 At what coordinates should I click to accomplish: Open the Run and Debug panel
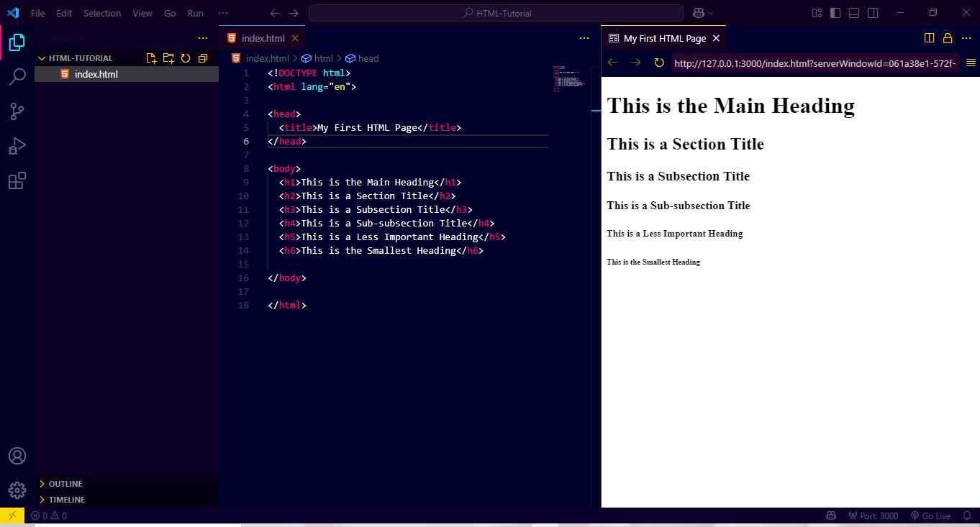pos(17,145)
